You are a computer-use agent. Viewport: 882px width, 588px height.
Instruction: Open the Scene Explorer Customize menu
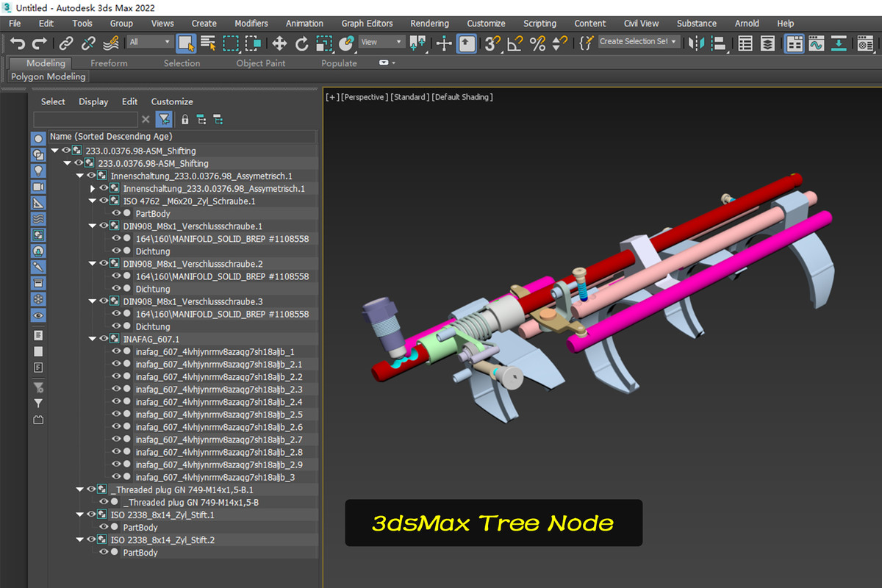pyautogui.click(x=172, y=101)
